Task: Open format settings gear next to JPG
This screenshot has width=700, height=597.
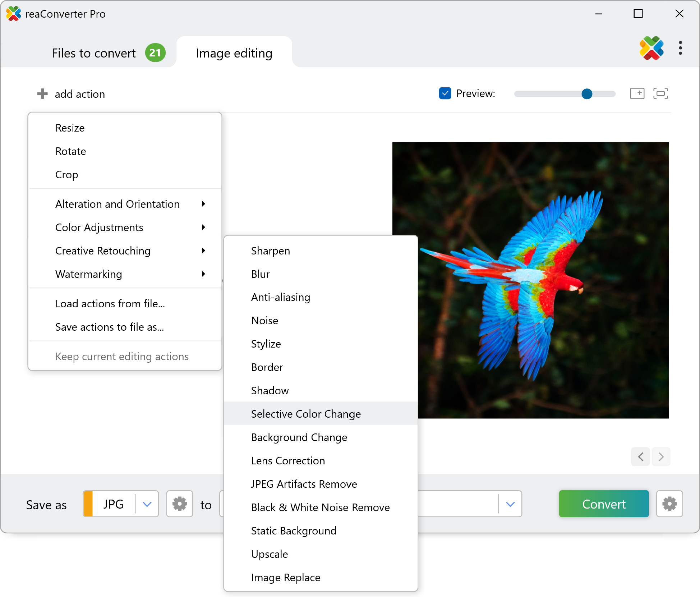Action: (179, 504)
